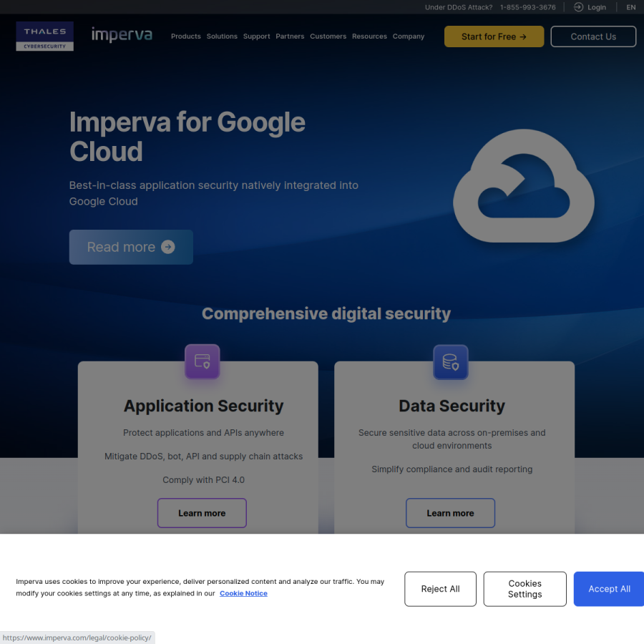Click the Start for Free button
The image size is (644, 644).
[494, 36]
